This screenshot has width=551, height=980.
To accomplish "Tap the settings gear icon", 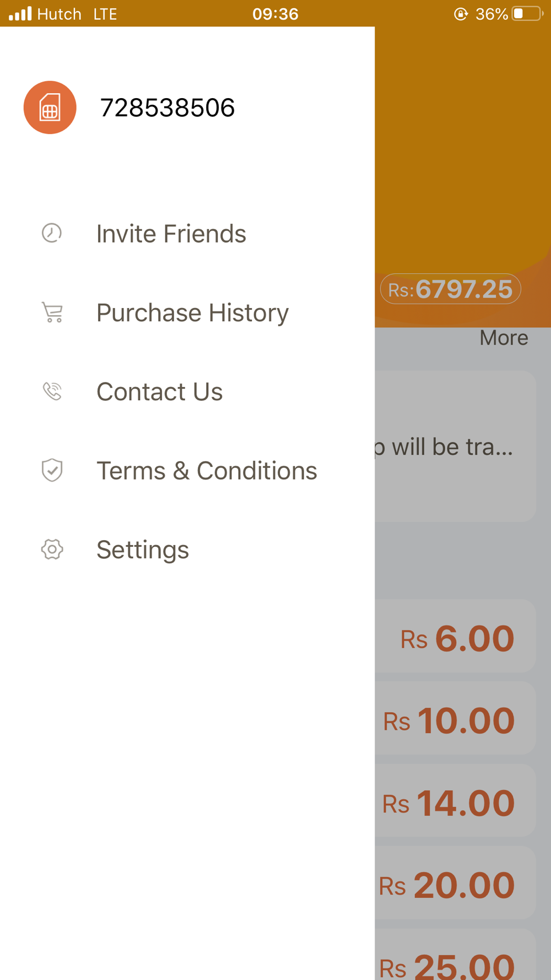I will coord(52,550).
